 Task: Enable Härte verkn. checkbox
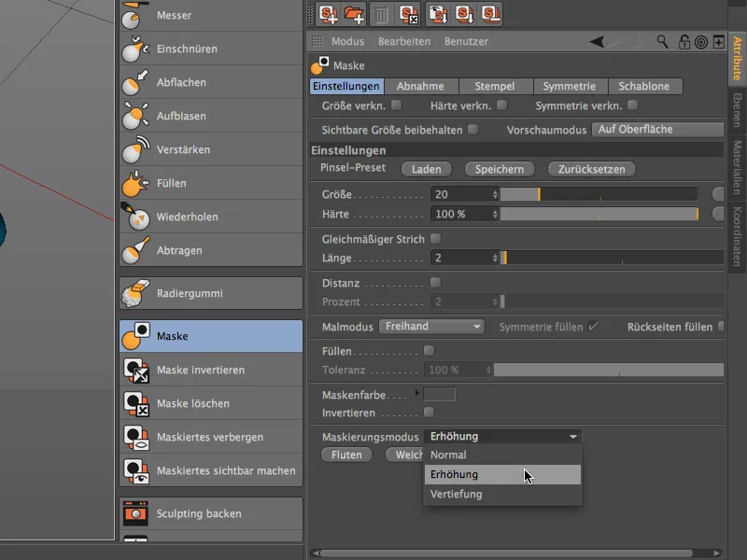point(501,105)
